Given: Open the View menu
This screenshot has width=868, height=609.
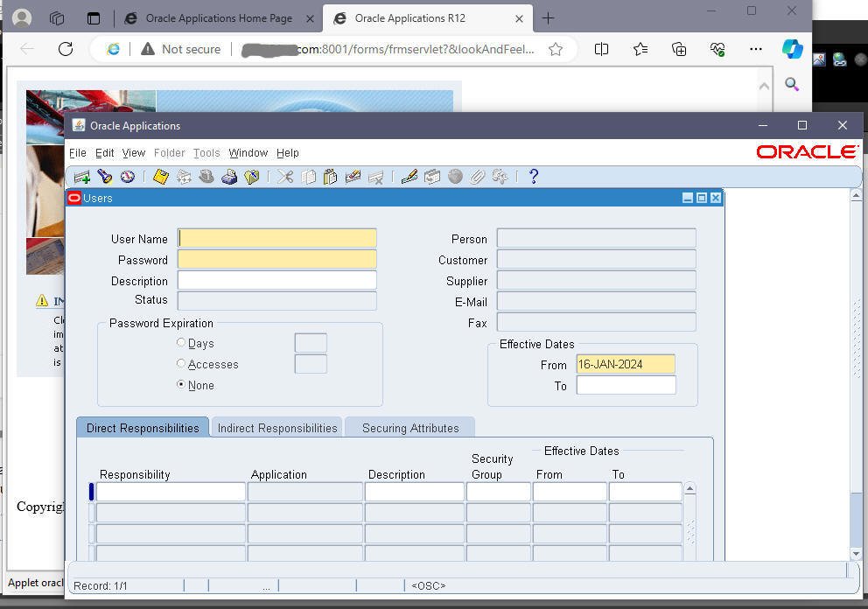Looking at the screenshot, I should click(x=134, y=153).
